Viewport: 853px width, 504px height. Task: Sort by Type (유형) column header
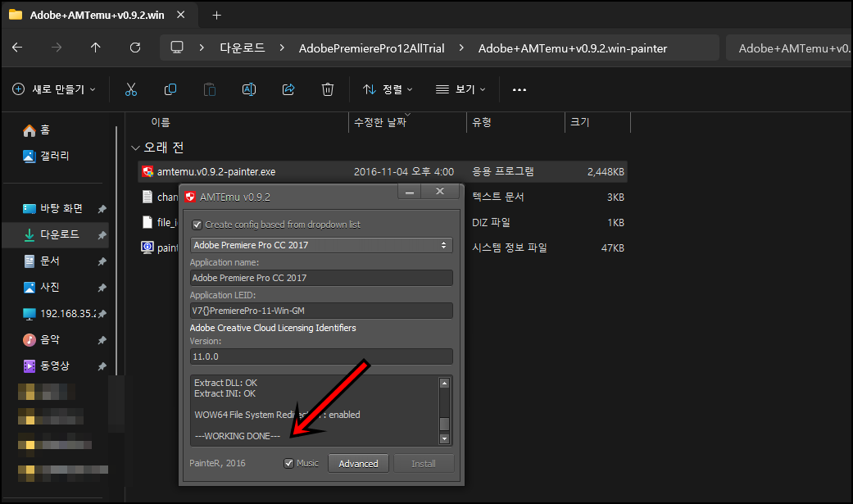coord(482,122)
